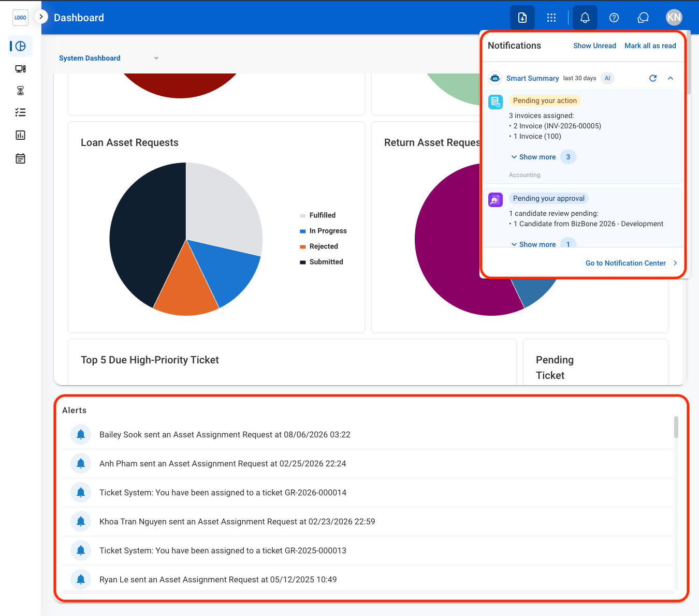Click the Smart Summary title link

pyautogui.click(x=532, y=78)
